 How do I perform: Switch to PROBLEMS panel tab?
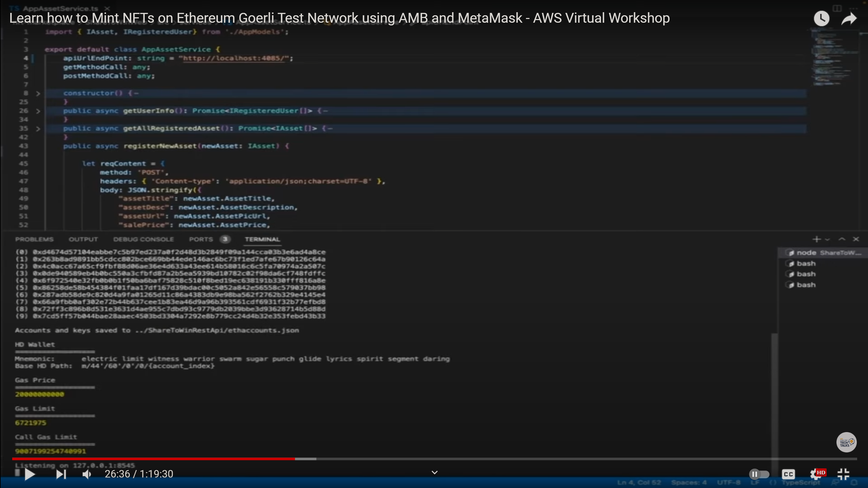34,239
